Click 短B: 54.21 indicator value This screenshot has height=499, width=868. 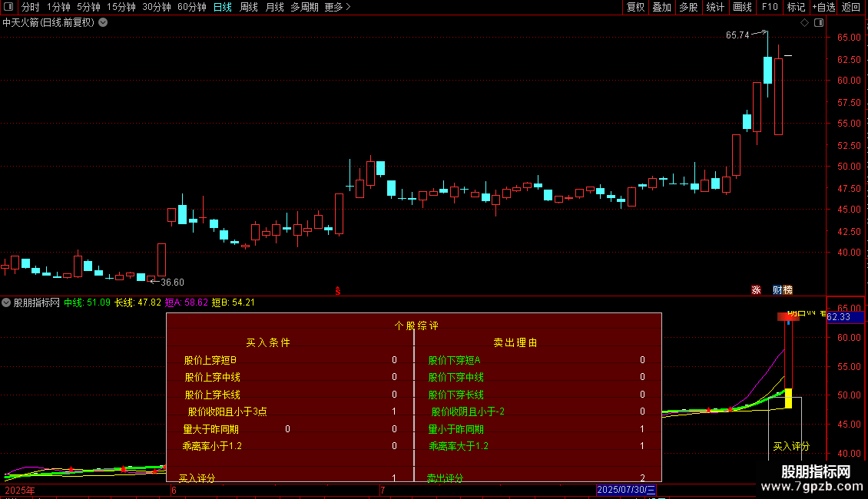click(x=233, y=302)
